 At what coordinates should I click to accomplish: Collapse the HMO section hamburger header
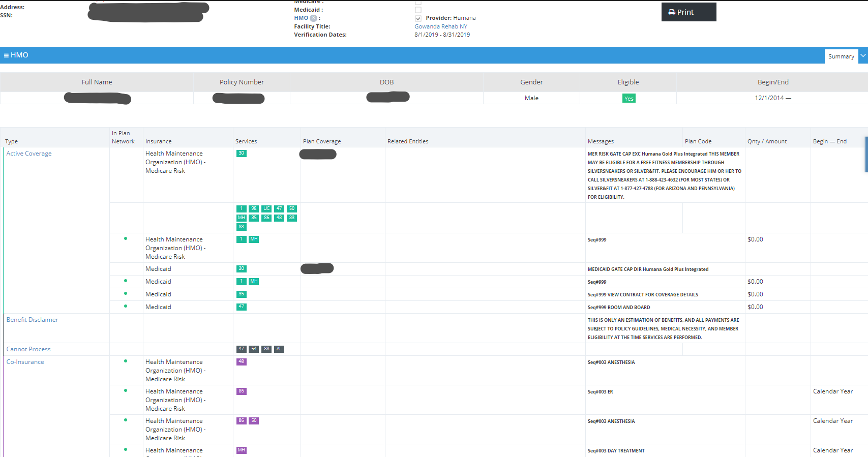tap(16, 55)
